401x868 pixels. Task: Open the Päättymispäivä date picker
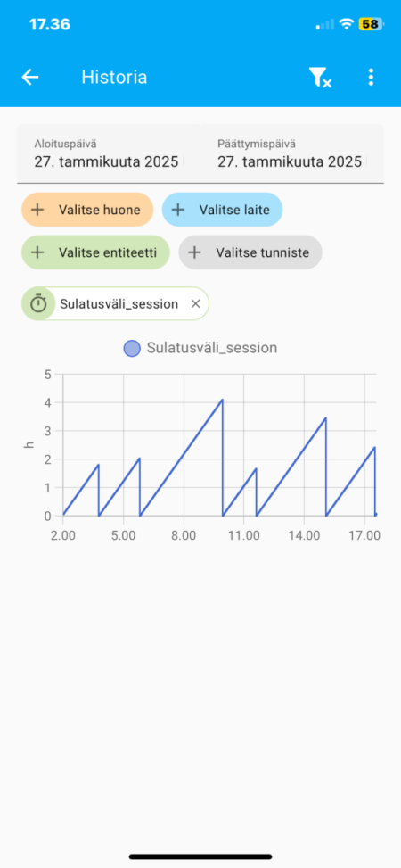291,154
